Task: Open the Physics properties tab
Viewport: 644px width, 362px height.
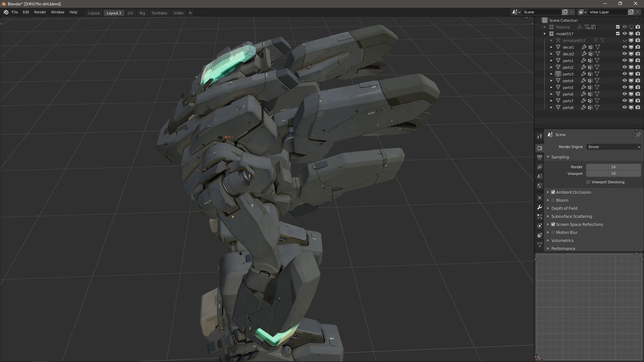Action: tap(539, 226)
